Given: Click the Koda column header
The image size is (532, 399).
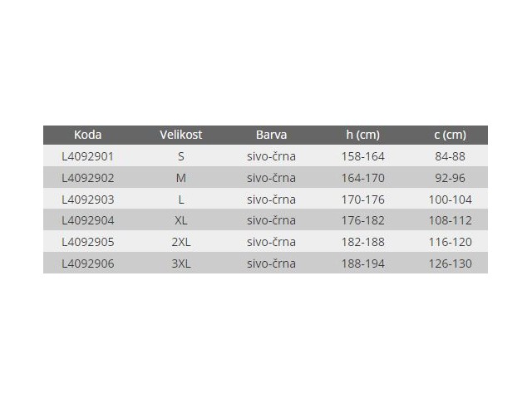Looking at the screenshot, I should [88, 135].
